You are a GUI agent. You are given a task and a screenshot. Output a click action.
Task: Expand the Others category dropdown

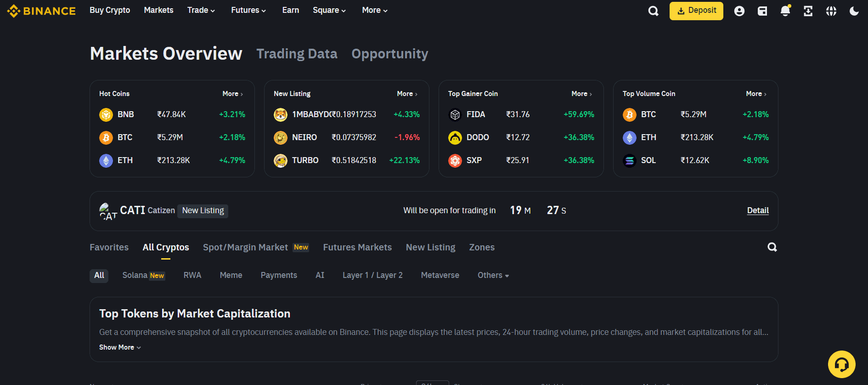pos(493,275)
